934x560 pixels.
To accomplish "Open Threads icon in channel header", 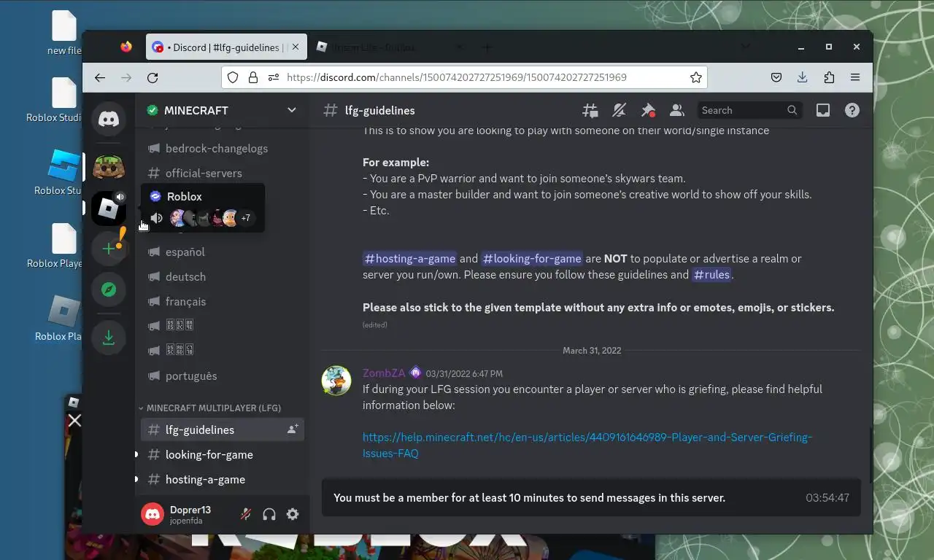I will click(x=590, y=110).
